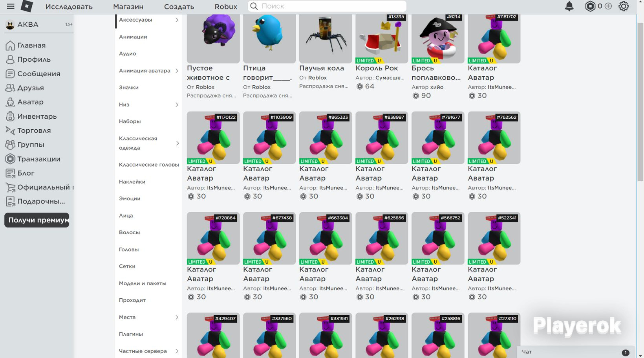Click the Подарочные gift card icon
644x358 pixels.
pyautogui.click(x=10, y=202)
